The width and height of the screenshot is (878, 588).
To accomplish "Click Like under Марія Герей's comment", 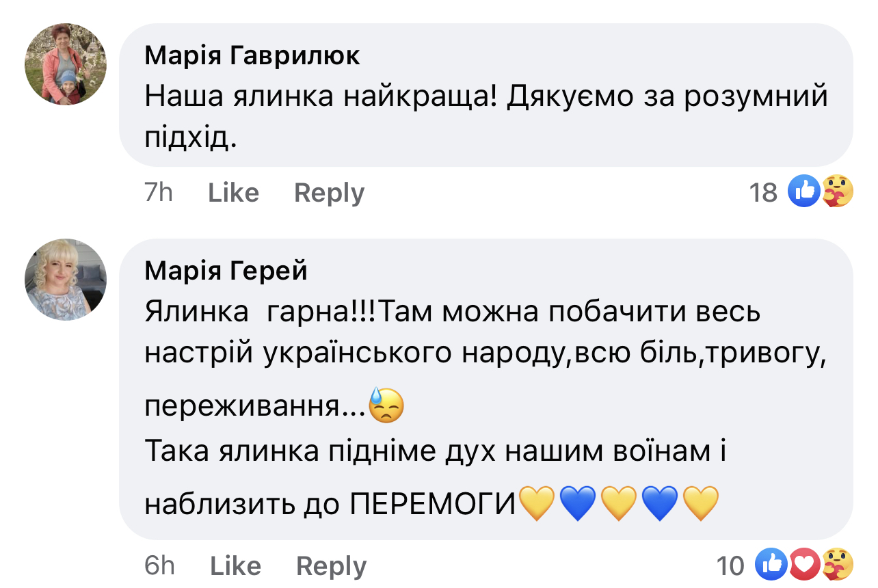I will click(235, 566).
